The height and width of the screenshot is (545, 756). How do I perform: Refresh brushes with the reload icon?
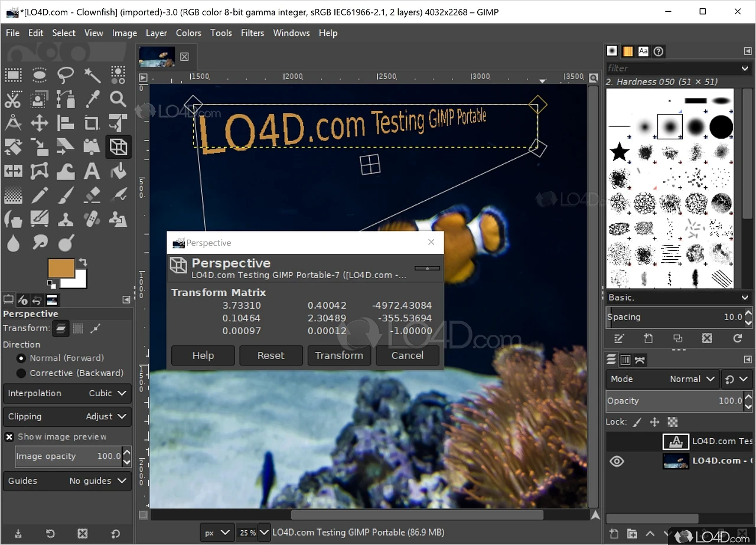(737, 338)
